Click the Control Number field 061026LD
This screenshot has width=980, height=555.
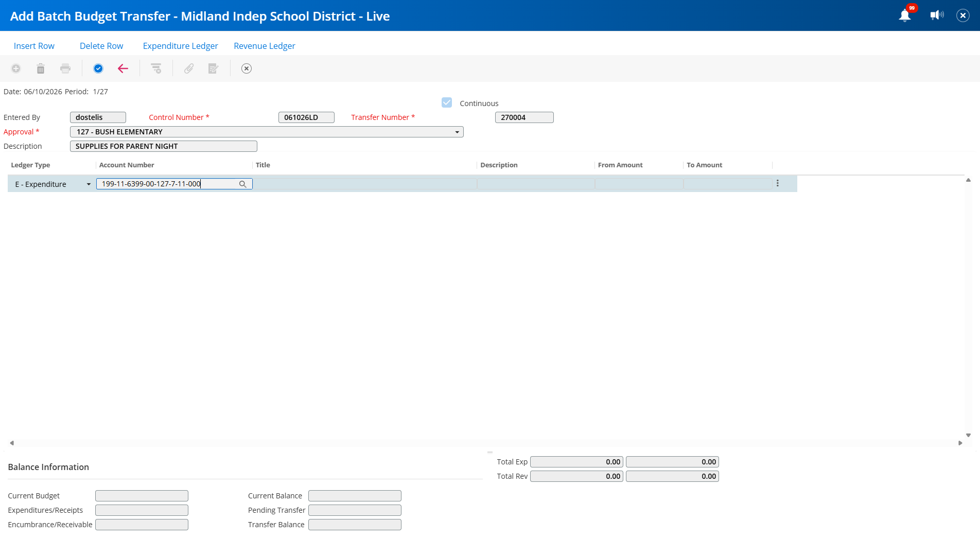pos(306,117)
